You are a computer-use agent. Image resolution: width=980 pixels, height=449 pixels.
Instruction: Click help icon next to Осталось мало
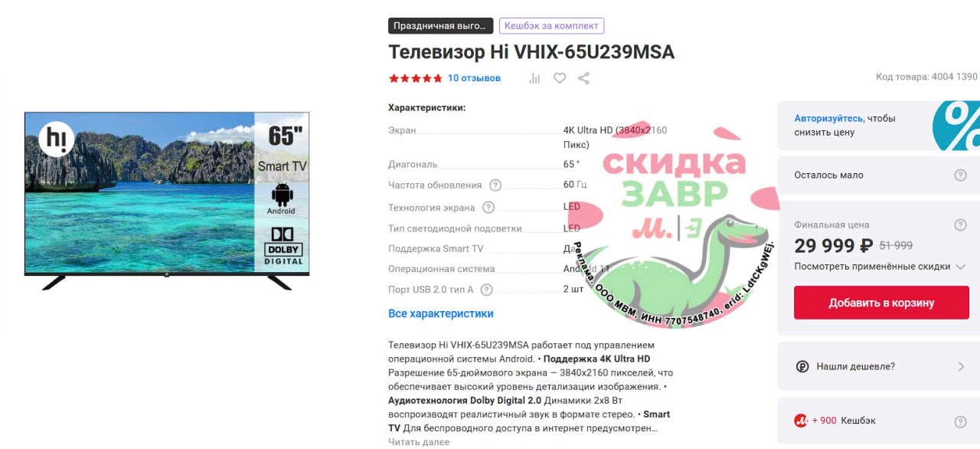pos(960,175)
